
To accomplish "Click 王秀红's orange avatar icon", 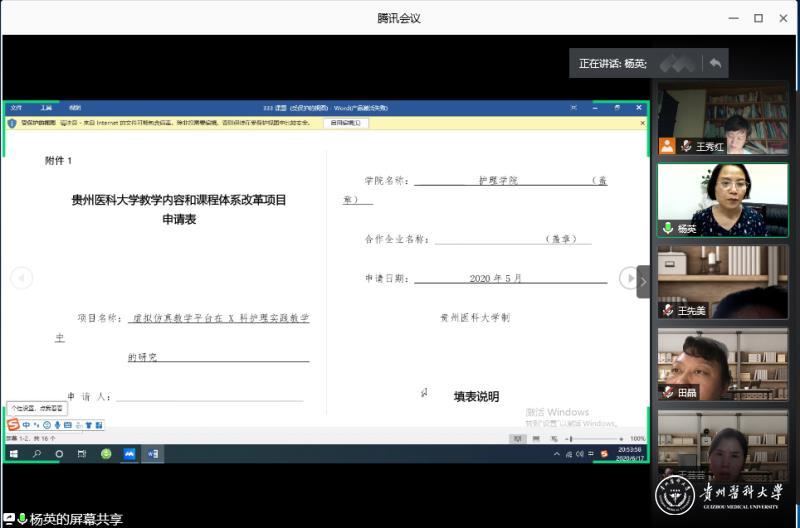I will click(x=667, y=146).
